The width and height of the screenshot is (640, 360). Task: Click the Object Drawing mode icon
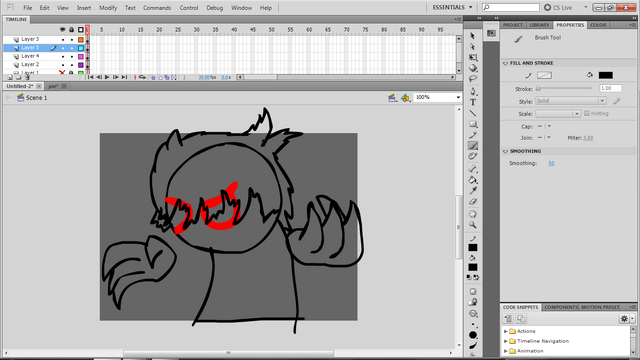click(473, 291)
